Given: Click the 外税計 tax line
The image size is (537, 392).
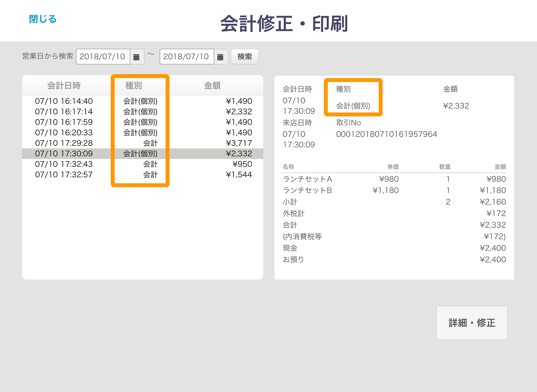Looking at the screenshot, I should tap(394, 213).
